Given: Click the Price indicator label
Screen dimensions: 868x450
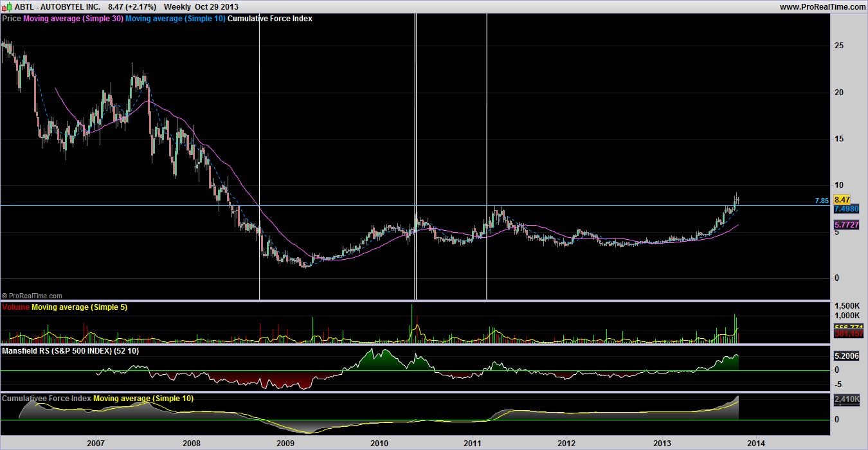Looking at the screenshot, I should point(12,19).
